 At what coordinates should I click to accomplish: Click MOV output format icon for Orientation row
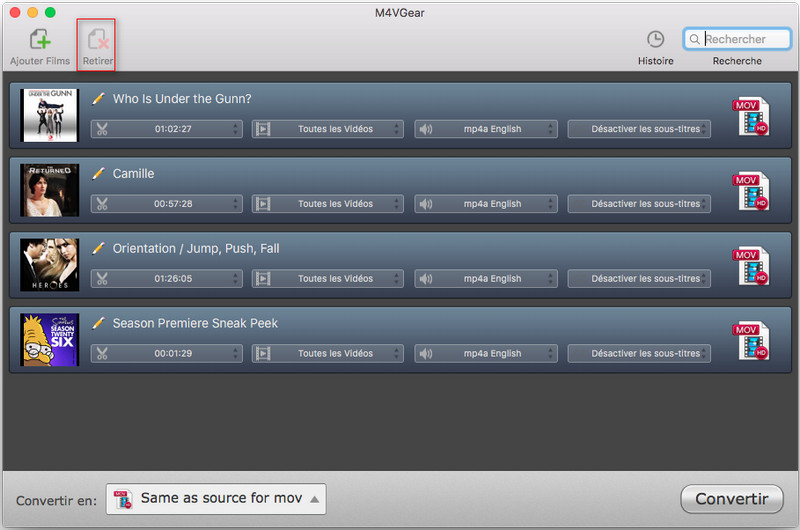tap(751, 266)
